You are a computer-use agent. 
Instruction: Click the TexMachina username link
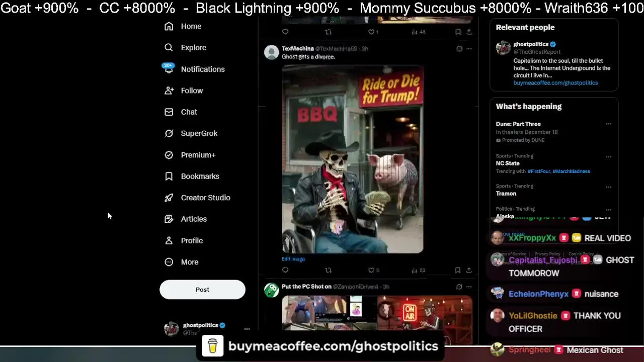[298, 48]
